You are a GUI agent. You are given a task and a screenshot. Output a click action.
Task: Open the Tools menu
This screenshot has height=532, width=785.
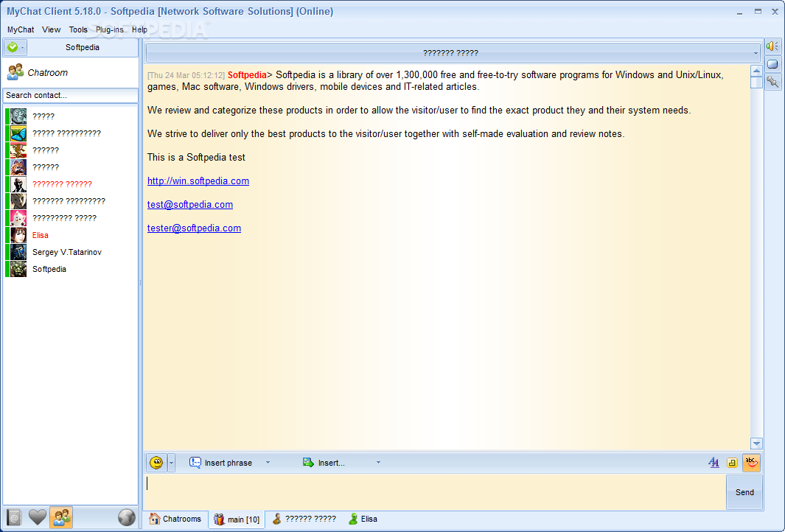(x=78, y=29)
